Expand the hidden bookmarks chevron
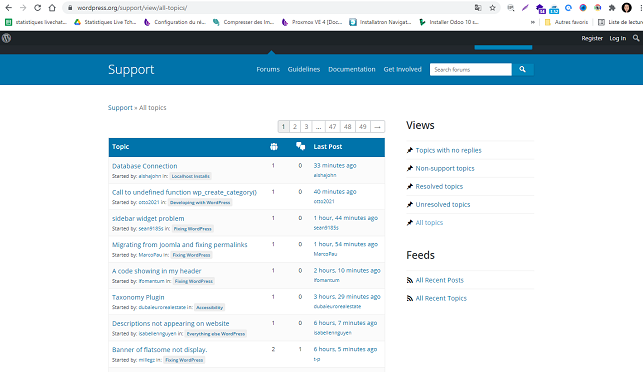643x372 pixels. pyautogui.click(x=532, y=22)
